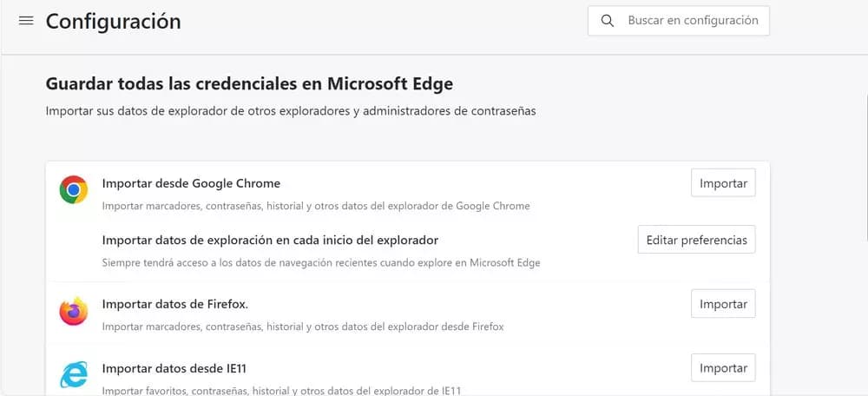
Task: Select the Importar desde Google Chrome label
Action: 191,183
